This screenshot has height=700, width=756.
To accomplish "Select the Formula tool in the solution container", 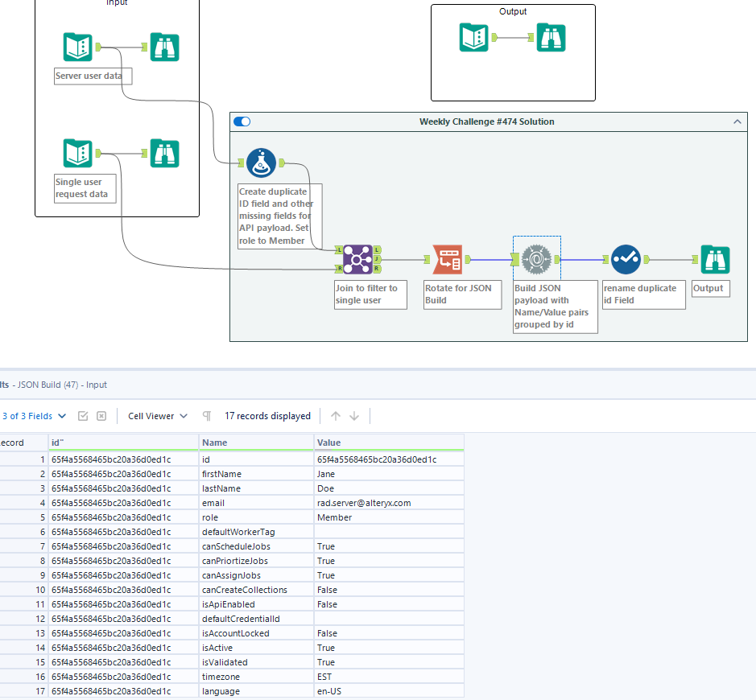I will pyautogui.click(x=261, y=162).
